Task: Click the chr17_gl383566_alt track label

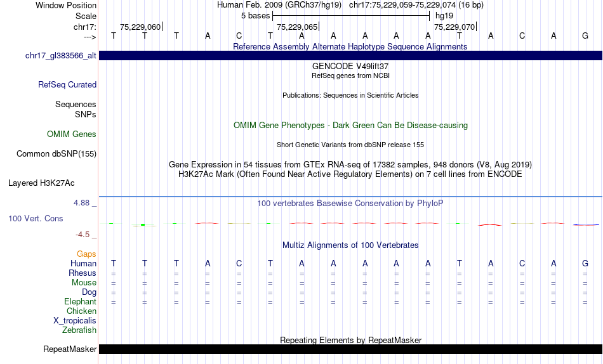Action: pos(61,55)
